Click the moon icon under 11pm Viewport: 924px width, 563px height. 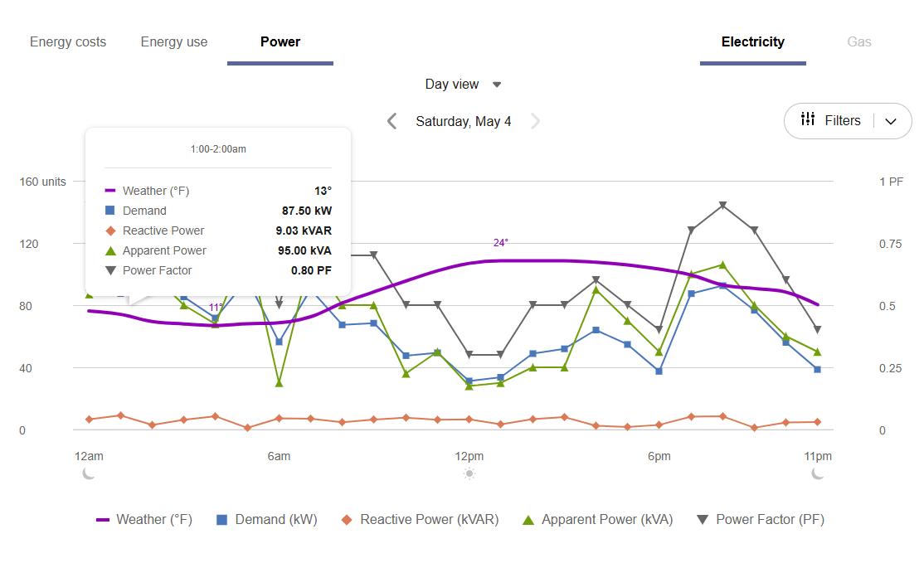[x=818, y=473]
